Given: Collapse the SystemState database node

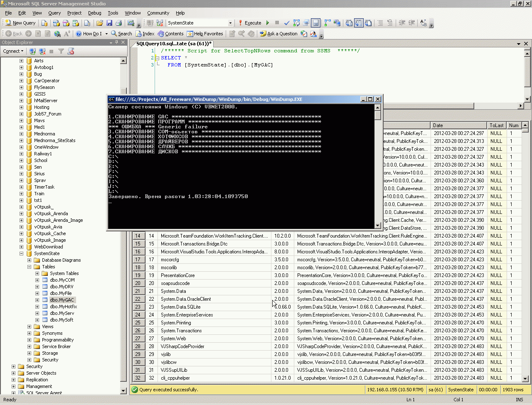Looking at the screenshot, I should [x=21, y=253].
